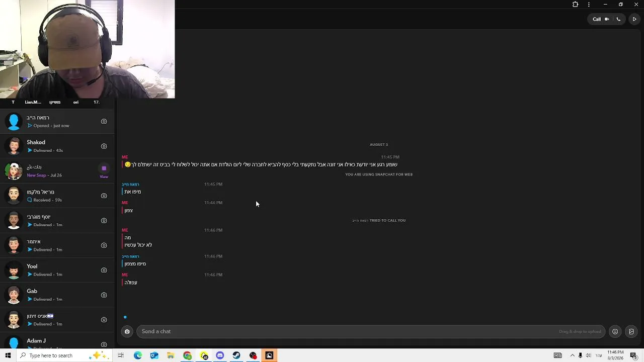Open Gab's conversation
The width and height of the screenshot is (644, 362).
[57, 295]
